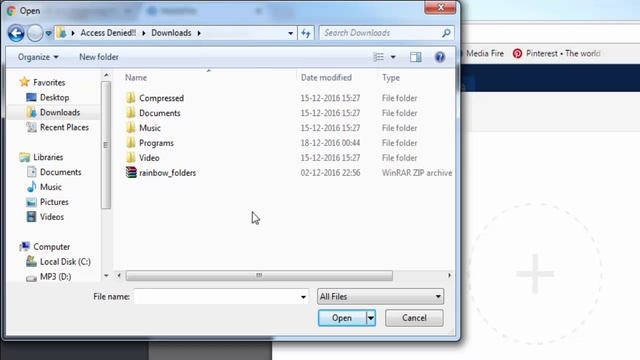Expand arrow after Access Denied!! in path
This screenshot has width=640, height=360.
(144, 33)
